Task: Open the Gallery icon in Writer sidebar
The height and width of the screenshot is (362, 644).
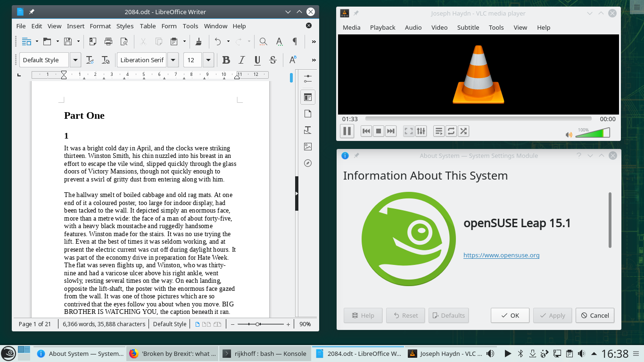Action: (308, 147)
